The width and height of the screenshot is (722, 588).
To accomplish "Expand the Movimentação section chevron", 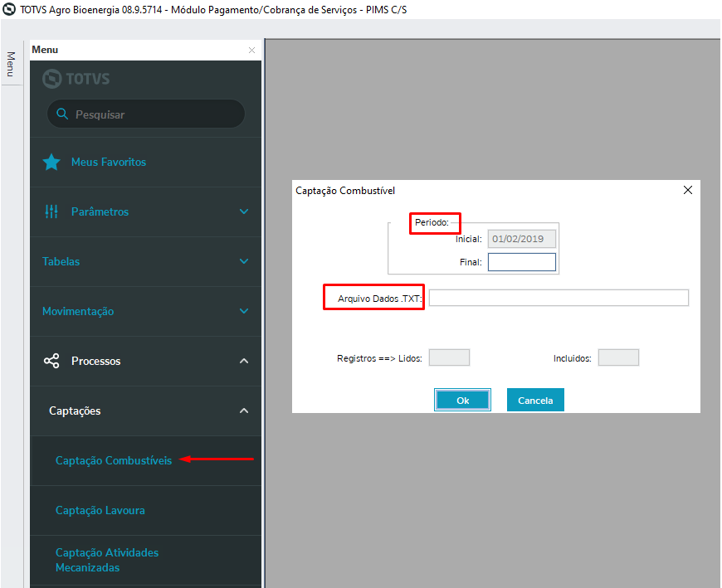I will pyautogui.click(x=244, y=311).
